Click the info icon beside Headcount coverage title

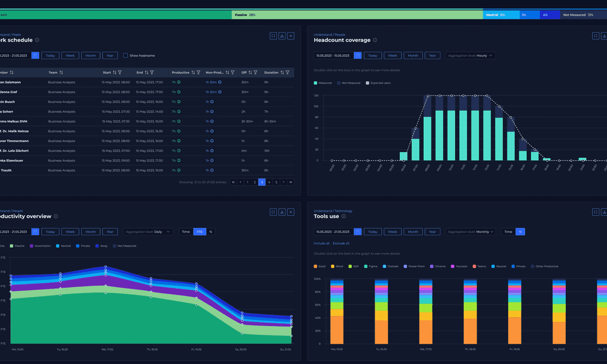pyautogui.click(x=375, y=40)
